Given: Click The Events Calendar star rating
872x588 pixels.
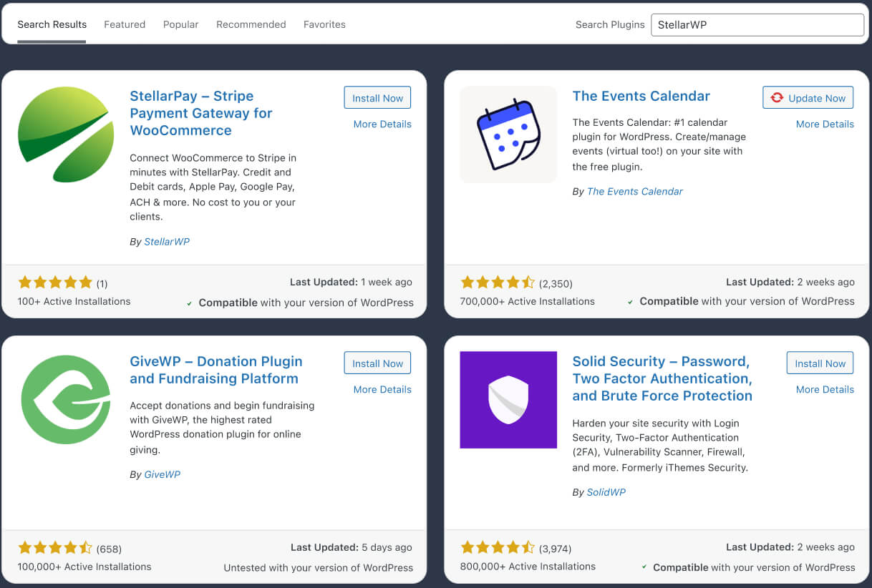Looking at the screenshot, I should click(x=498, y=283).
